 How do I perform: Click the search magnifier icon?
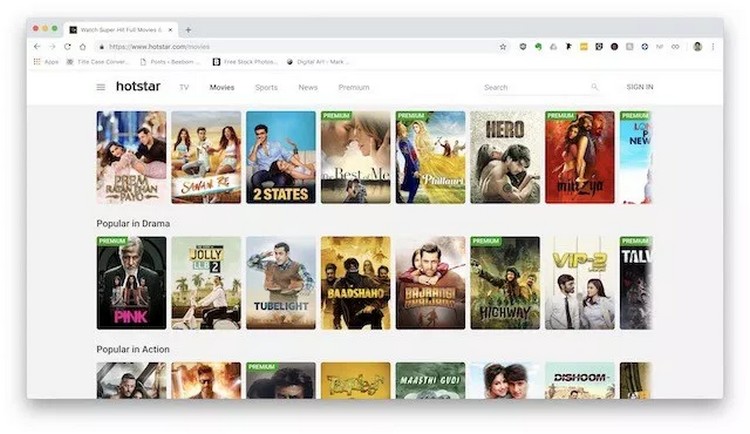click(594, 88)
